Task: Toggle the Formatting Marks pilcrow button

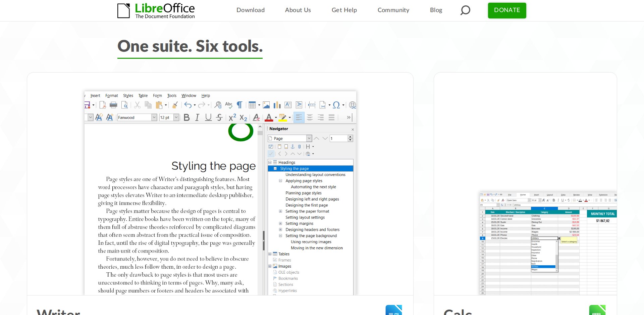Action: 239,105
